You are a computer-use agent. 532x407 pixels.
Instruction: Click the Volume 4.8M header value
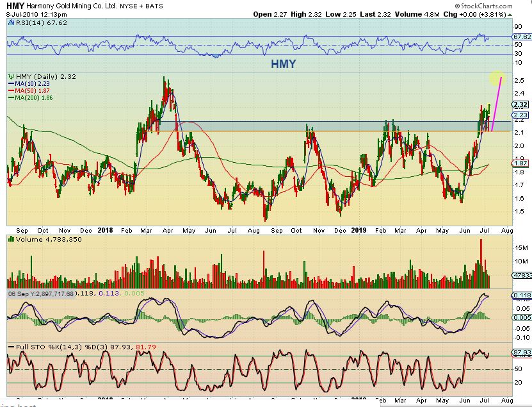(x=417, y=14)
